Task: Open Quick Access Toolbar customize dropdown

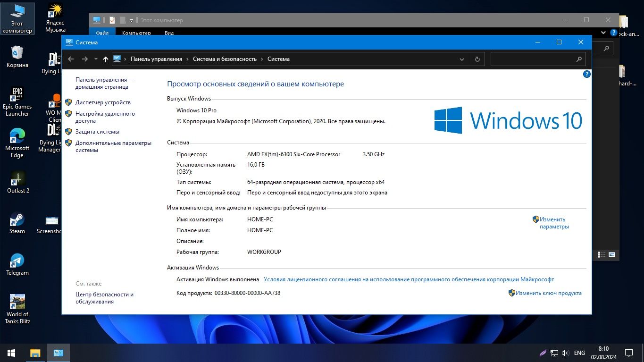Action: click(132, 20)
